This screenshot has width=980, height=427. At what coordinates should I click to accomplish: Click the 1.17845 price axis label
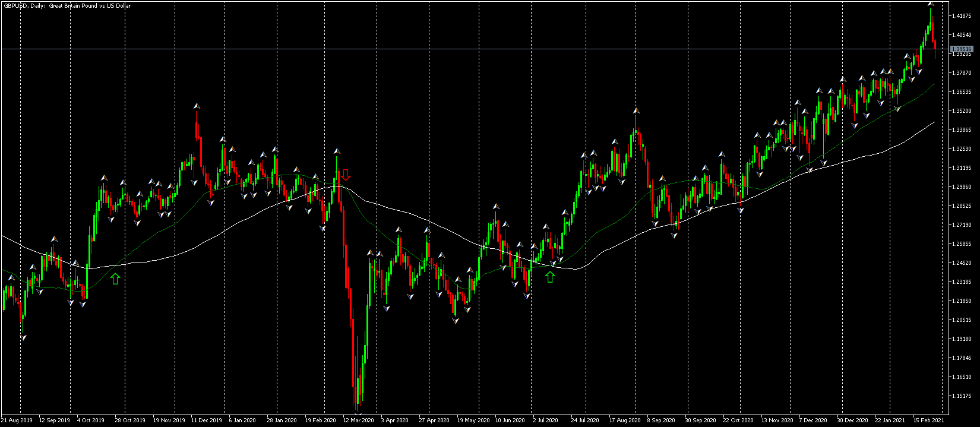[962, 358]
